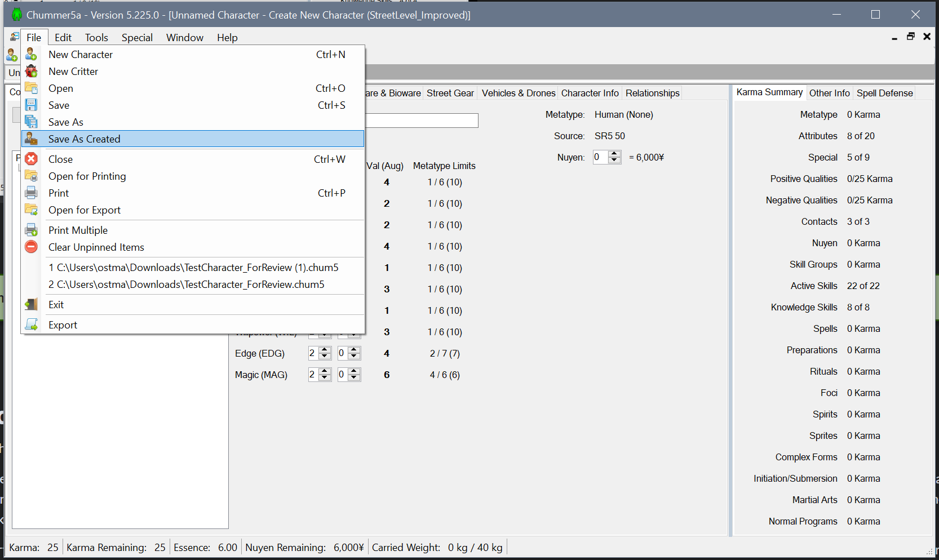Click the Save floppy disk icon
The image size is (939, 560).
(x=32, y=105)
